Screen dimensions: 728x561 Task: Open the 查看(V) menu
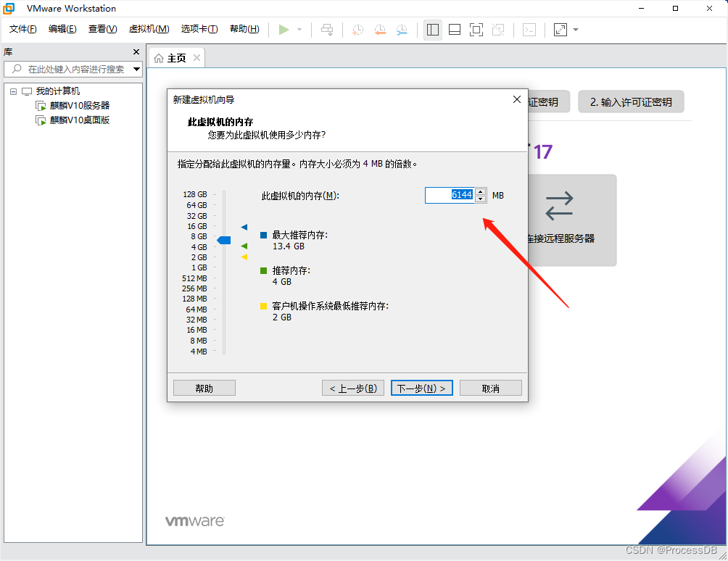click(103, 29)
